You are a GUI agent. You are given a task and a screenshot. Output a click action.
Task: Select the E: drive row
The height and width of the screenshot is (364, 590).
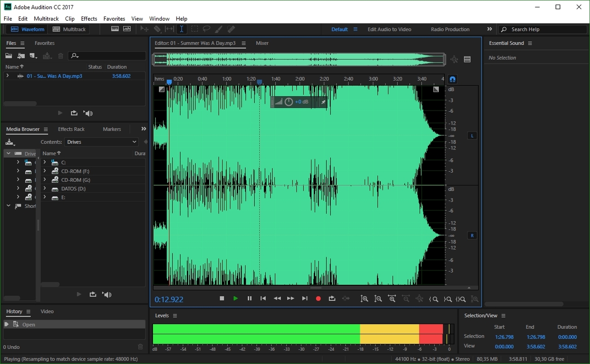(94, 197)
